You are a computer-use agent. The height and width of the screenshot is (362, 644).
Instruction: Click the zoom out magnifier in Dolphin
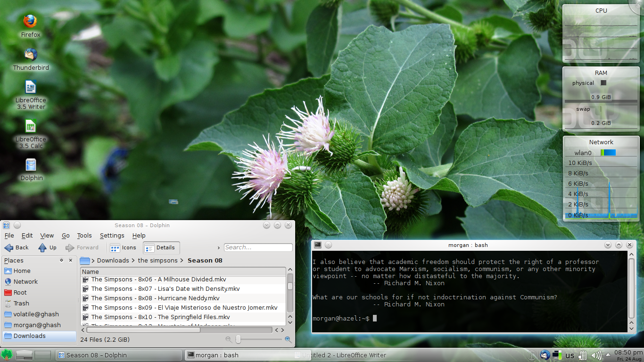click(229, 339)
